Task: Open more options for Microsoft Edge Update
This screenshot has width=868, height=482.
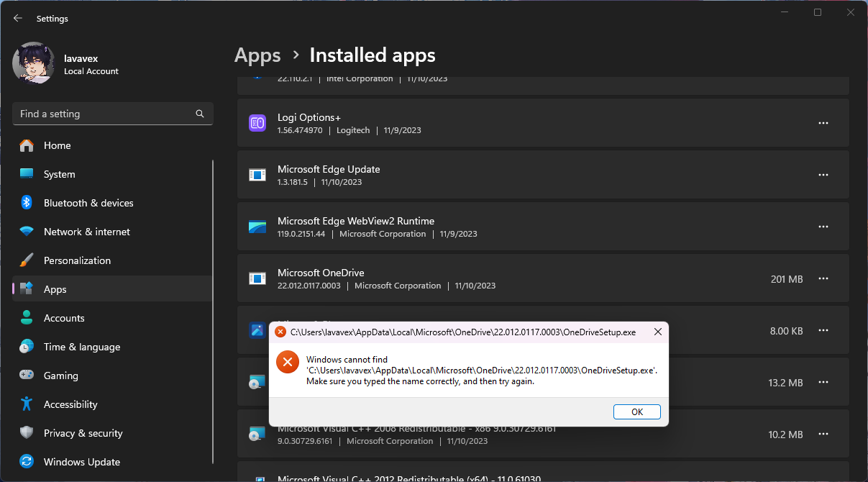Action: tap(823, 174)
